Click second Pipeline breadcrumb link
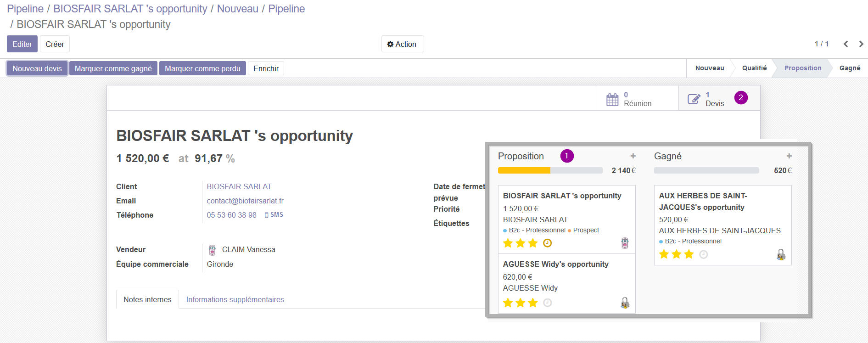The width and height of the screenshot is (868, 343). point(286,9)
